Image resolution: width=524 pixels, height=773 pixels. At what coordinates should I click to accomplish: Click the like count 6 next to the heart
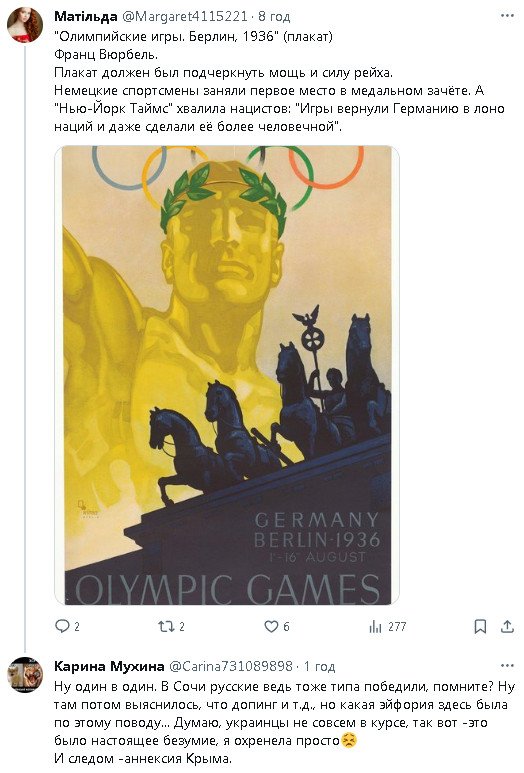[286, 627]
